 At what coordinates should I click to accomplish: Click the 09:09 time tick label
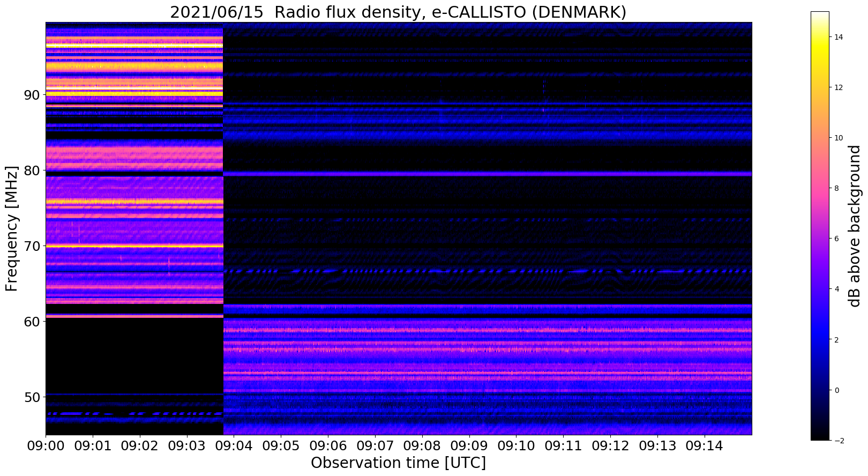pyautogui.click(x=469, y=445)
